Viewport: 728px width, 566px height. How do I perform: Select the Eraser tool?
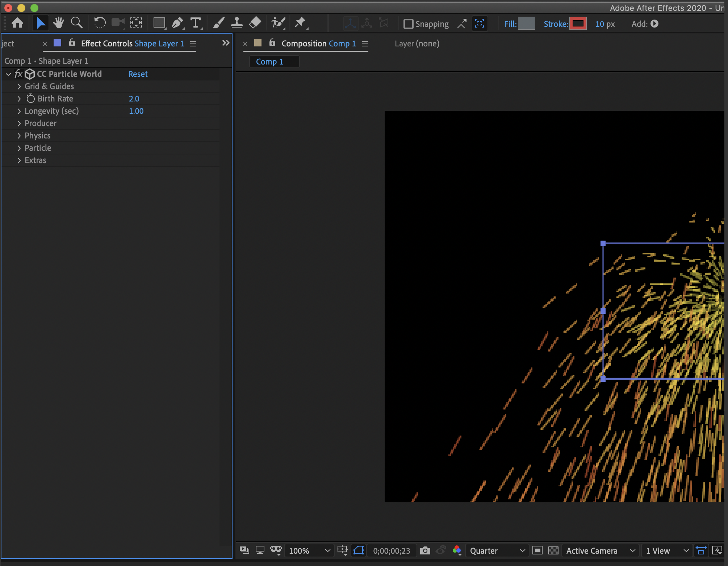tap(255, 23)
